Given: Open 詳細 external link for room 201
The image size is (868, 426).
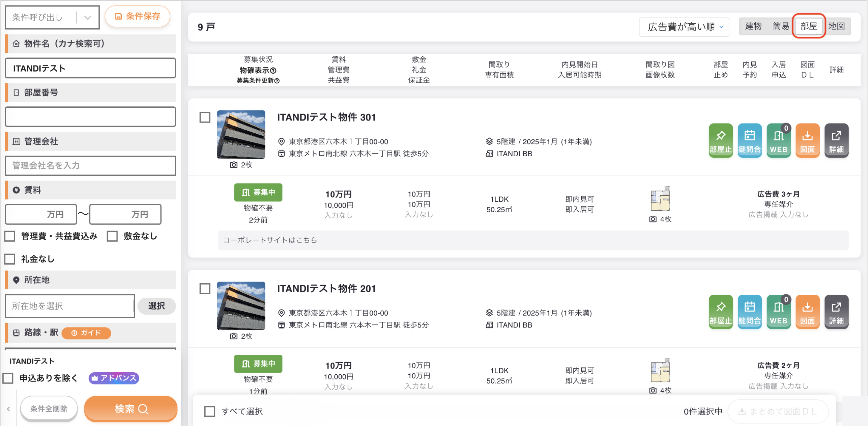Looking at the screenshot, I should click(x=836, y=312).
